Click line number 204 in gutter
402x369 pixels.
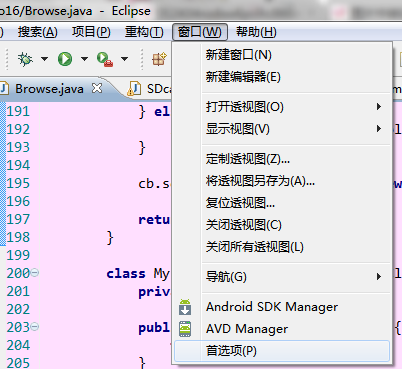tap(18, 345)
